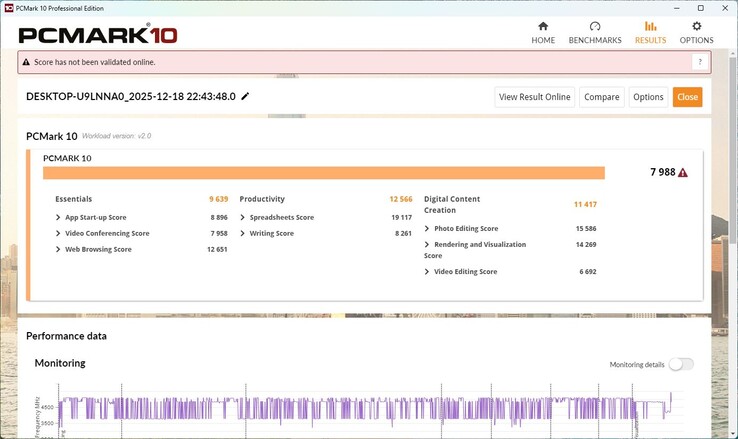Toggle the Monitoring details switch
The height and width of the screenshot is (439, 738).
(681, 364)
